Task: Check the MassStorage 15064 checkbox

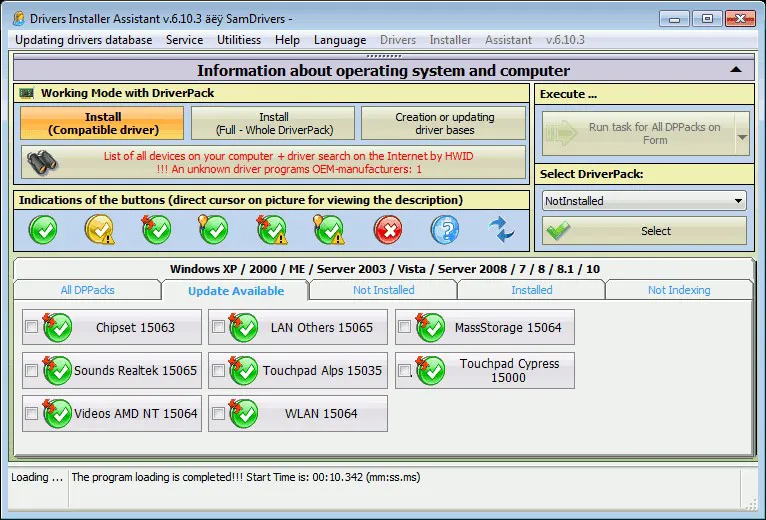Action: pyautogui.click(x=404, y=327)
